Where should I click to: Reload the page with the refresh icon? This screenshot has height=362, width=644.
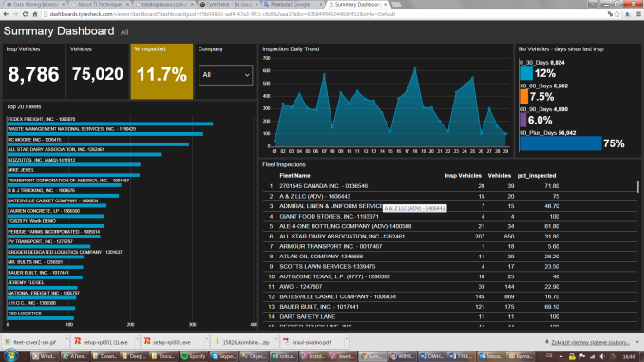coord(25,14)
